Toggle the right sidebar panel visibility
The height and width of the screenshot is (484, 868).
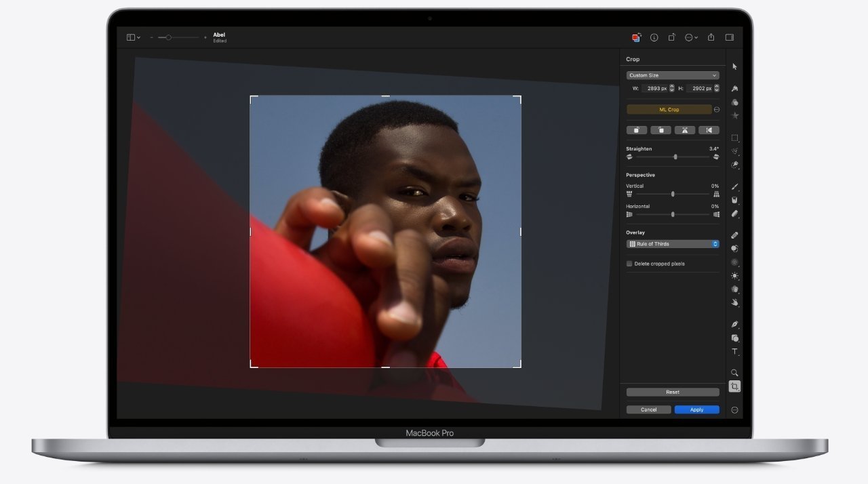[x=730, y=37]
